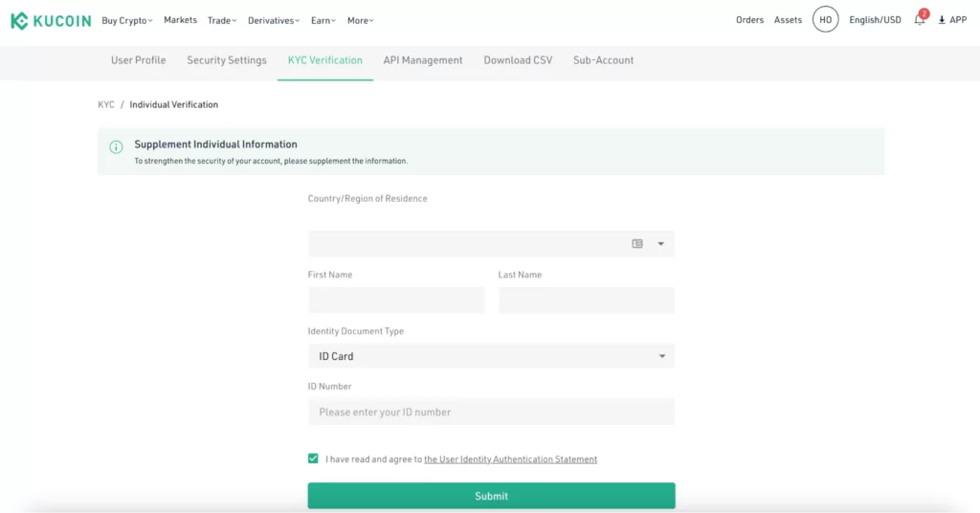Image resolution: width=980 pixels, height=513 pixels.
Task: Open the Earn dropdown menu
Action: 323,21
